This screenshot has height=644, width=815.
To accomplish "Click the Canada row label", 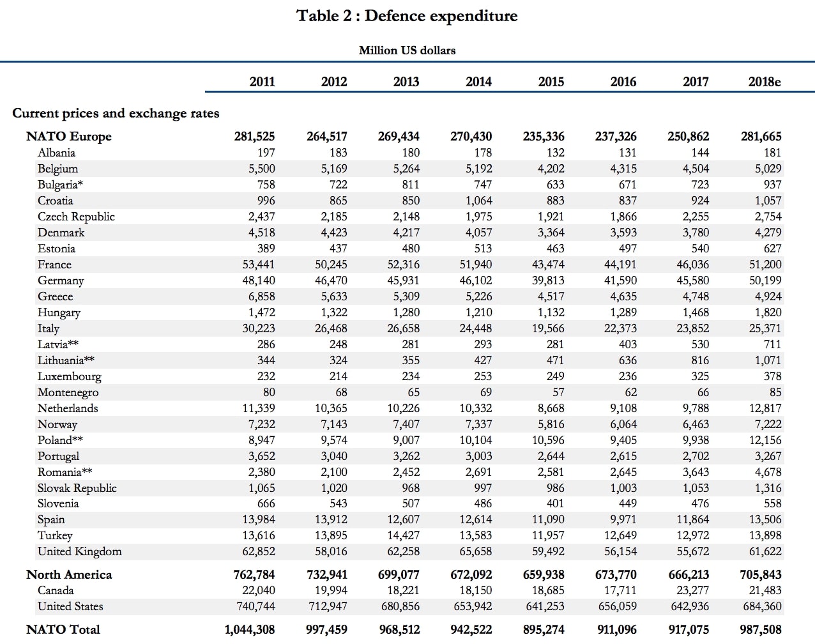I will [x=56, y=590].
